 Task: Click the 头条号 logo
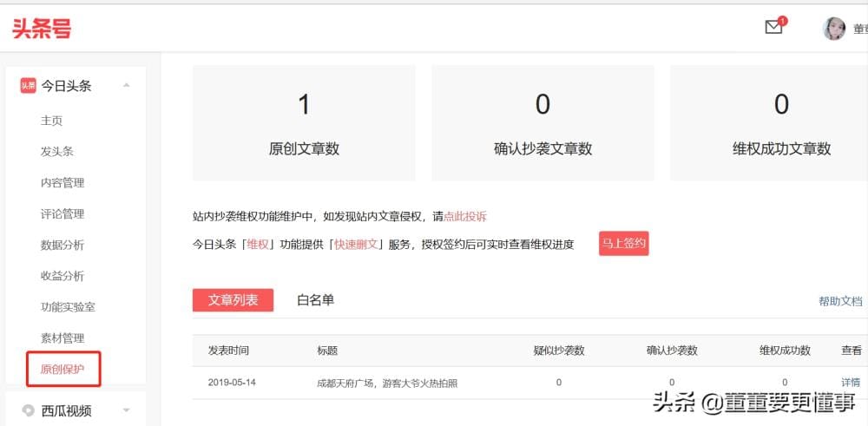[x=42, y=29]
